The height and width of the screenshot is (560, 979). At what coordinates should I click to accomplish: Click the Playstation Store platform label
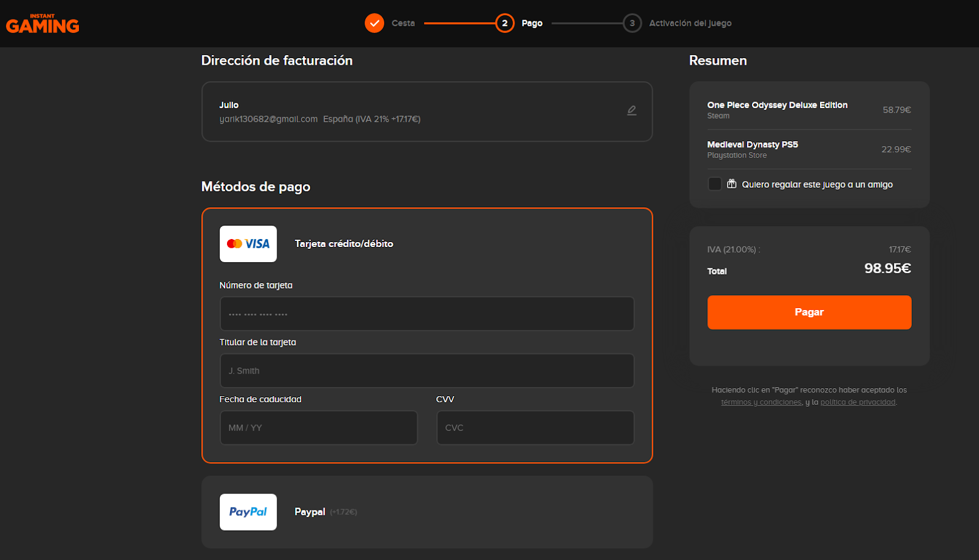(x=737, y=155)
